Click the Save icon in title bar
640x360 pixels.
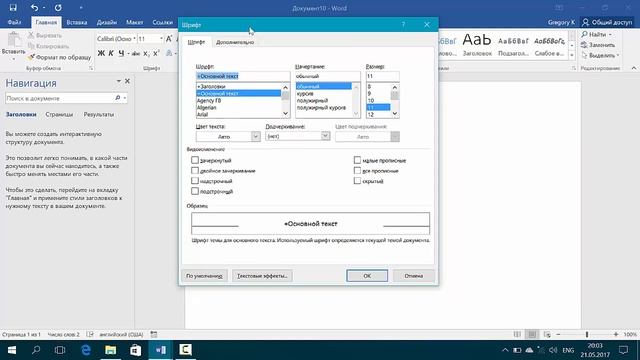click(x=13, y=7)
